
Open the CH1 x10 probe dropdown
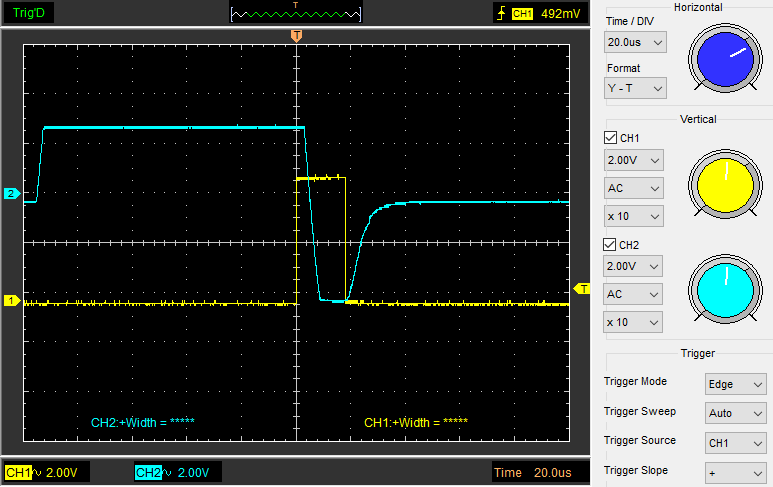(635, 216)
